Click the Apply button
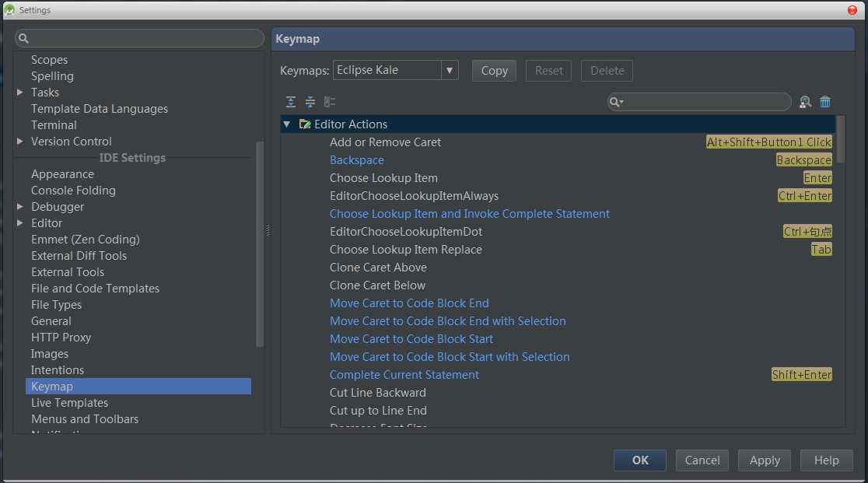 tap(764, 460)
